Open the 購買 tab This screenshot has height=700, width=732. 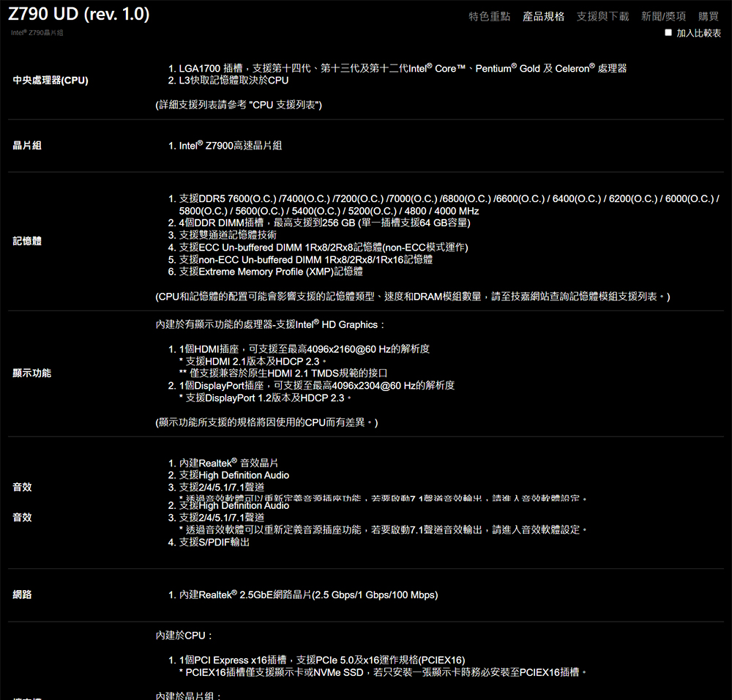pyautogui.click(x=708, y=17)
